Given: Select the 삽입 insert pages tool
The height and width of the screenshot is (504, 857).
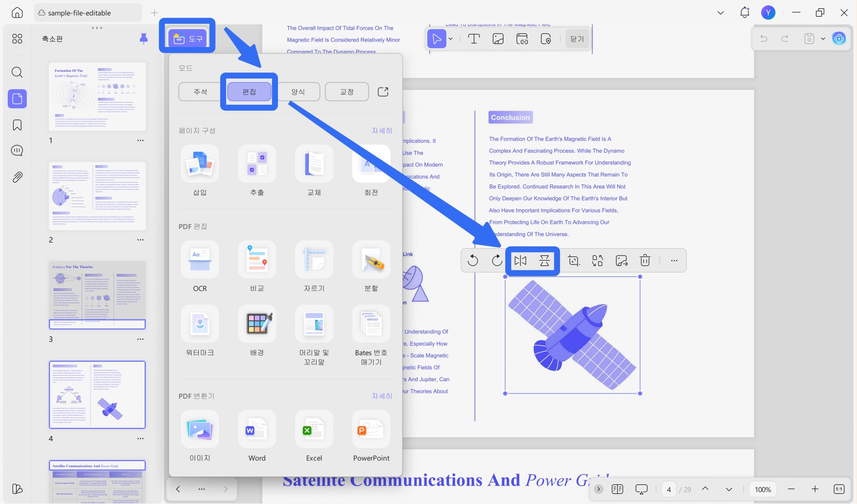Looking at the screenshot, I should 200,171.
